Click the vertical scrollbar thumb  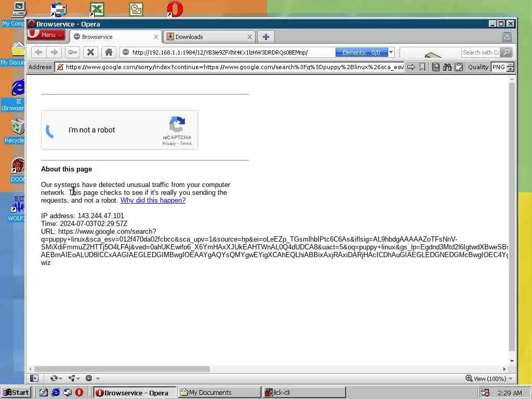click(x=512, y=216)
